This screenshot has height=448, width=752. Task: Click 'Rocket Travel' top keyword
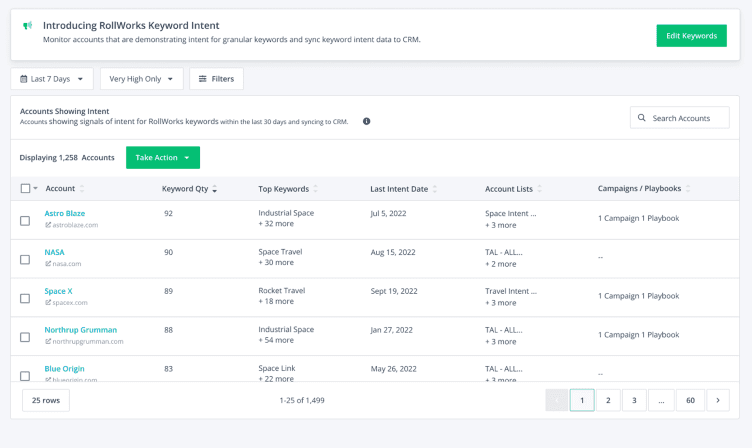(282, 291)
